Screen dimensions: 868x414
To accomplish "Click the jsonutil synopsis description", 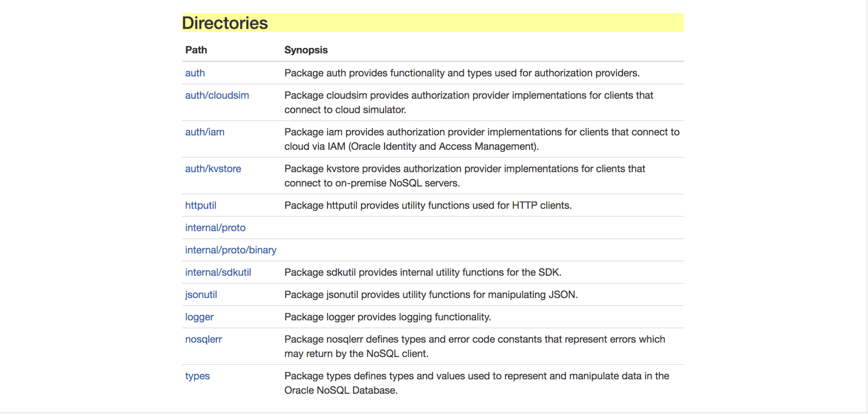I will 431,294.
